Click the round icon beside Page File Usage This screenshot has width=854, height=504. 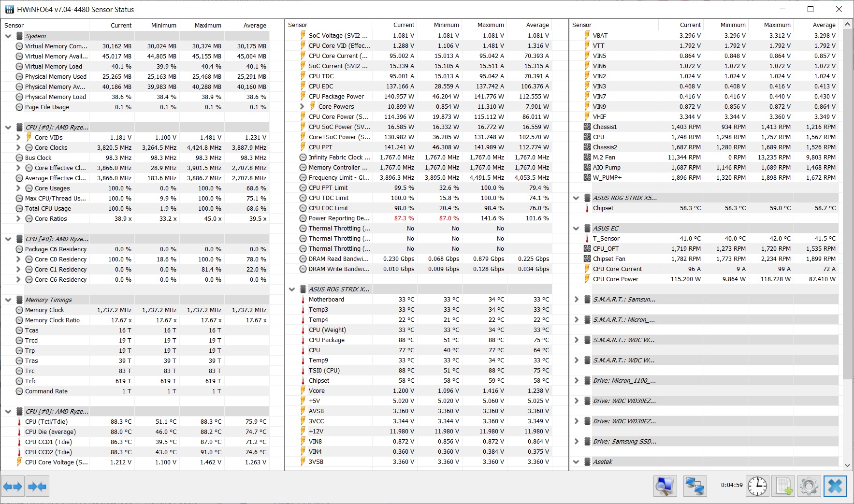[x=19, y=107]
